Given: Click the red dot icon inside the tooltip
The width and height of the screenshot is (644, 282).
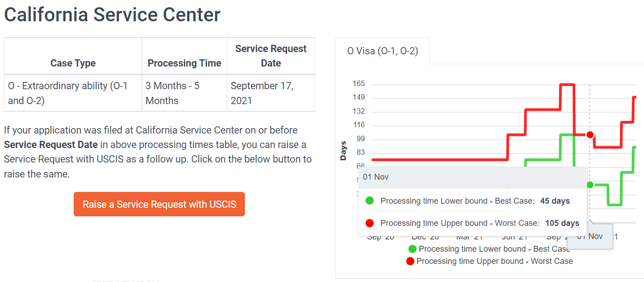Looking at the screenshot, I should [370, 223].
